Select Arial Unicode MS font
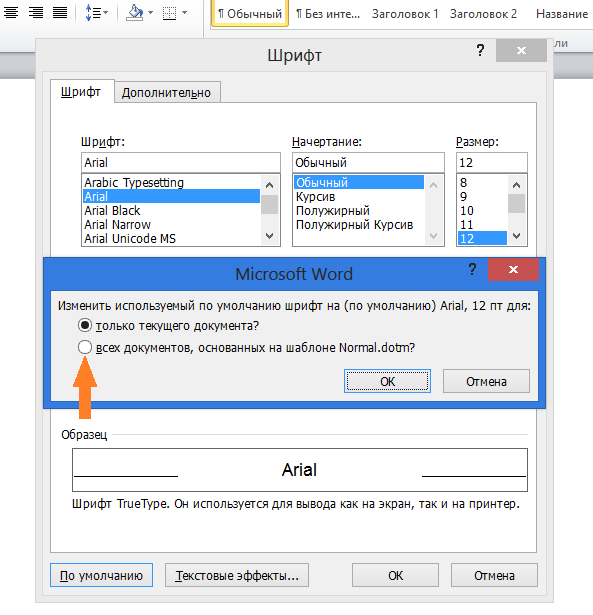Viewport: 593px width, 615px height. pyautogui.click(x=171, y=238)
